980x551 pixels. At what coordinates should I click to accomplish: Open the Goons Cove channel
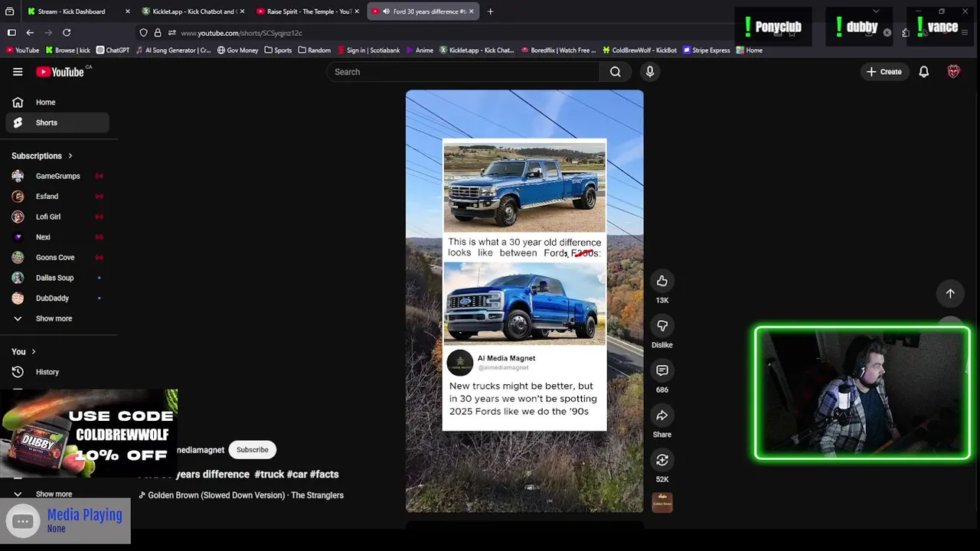(57, 257)
